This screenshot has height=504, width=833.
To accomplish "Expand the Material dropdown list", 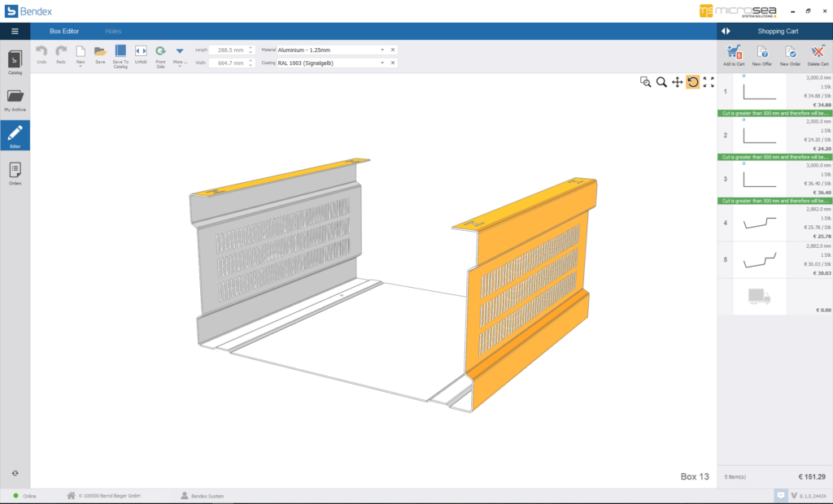I will tap(382, 50).
